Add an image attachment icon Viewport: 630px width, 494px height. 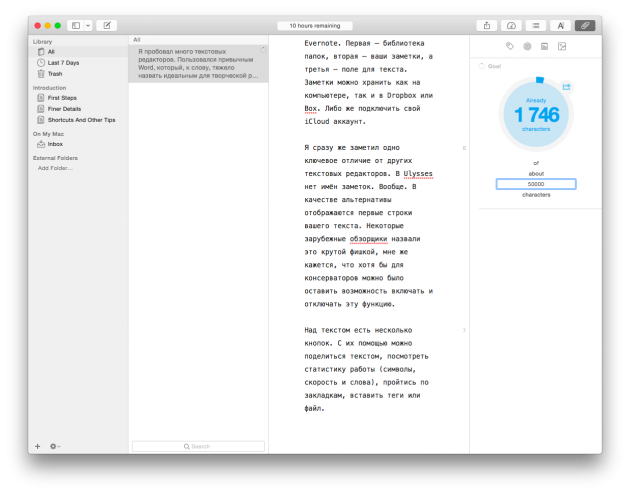[562, 46]
